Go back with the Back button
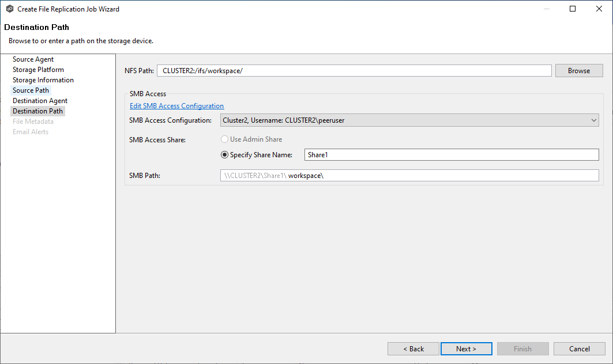Image resolution: width=613 pixels, height=364 pixels. click(x=413, y=349)
